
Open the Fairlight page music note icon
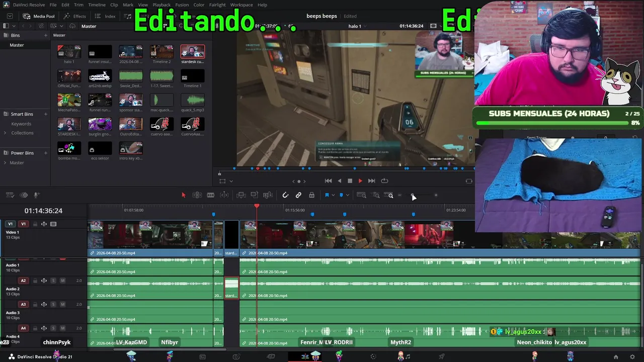pos(408,356)
